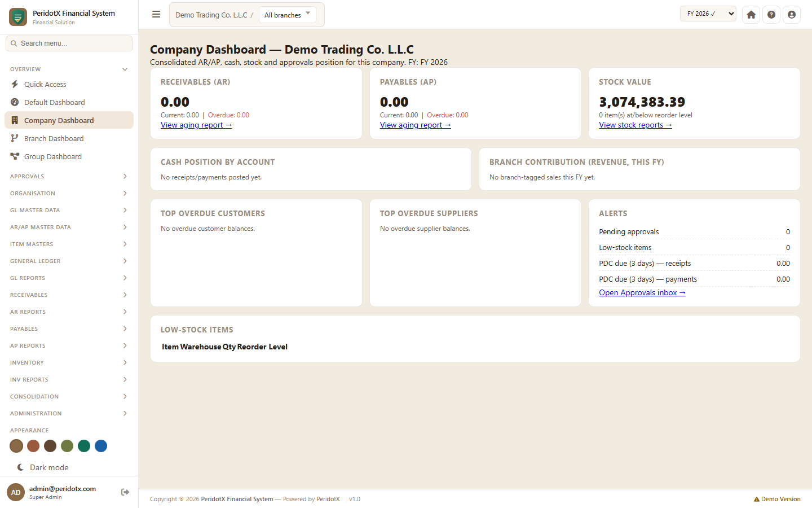Open user profile icon in header

click(x=792, y=15)
